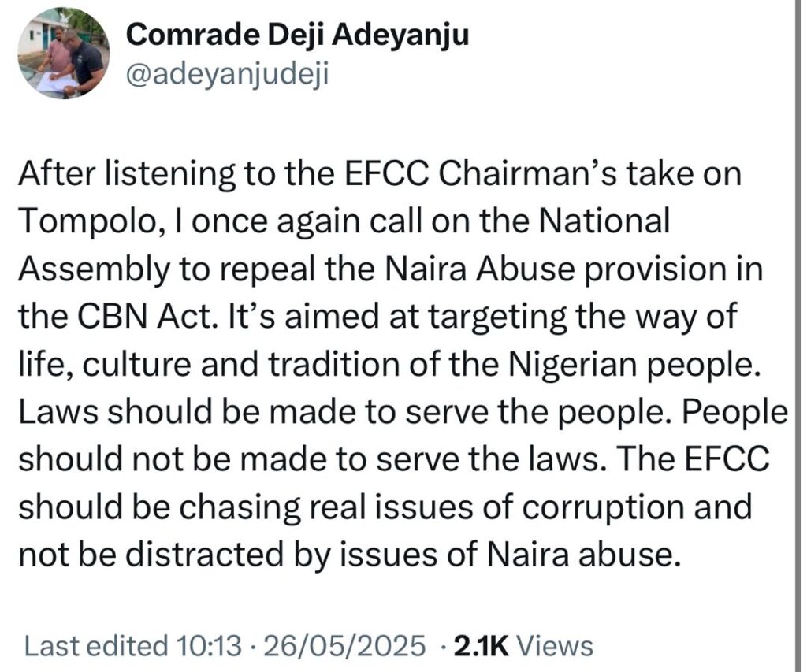Viewport: 807px width, 672px height.
Task: Click the 26/05/2025 date
Action: click(344, 646)
